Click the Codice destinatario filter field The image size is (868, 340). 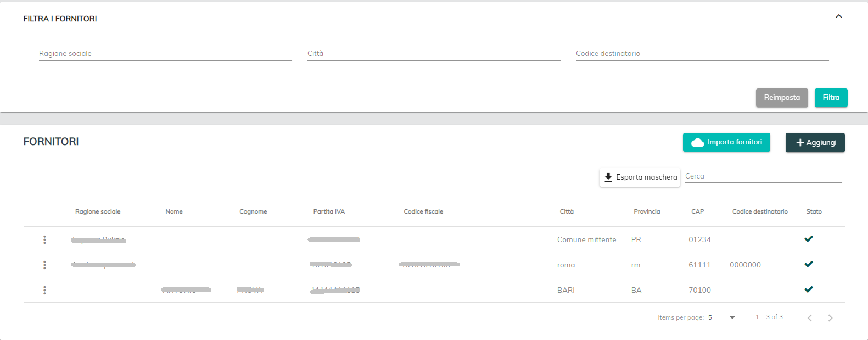click(x=702, y=54)
